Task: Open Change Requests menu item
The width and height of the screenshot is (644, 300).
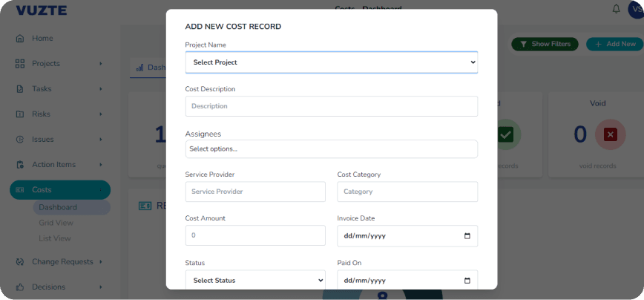Action: 62,262
